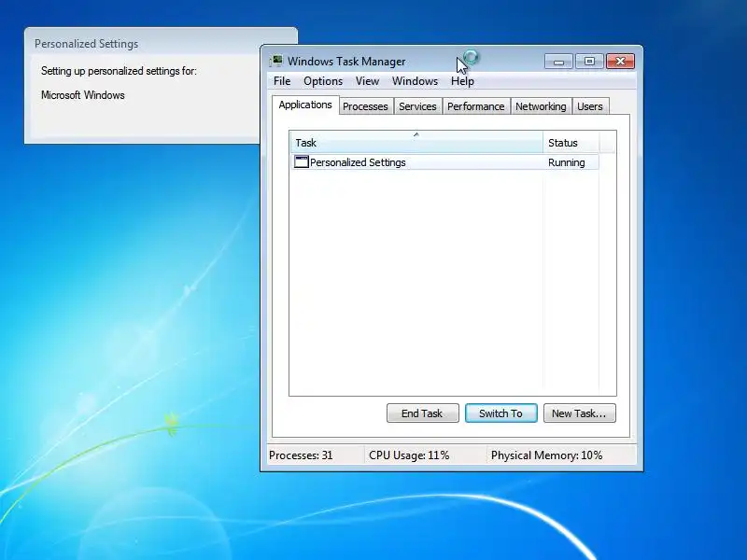Click 'Setting up personalized settings for:' text
Viewport: 747px width, 560px height.
[119, 71]
